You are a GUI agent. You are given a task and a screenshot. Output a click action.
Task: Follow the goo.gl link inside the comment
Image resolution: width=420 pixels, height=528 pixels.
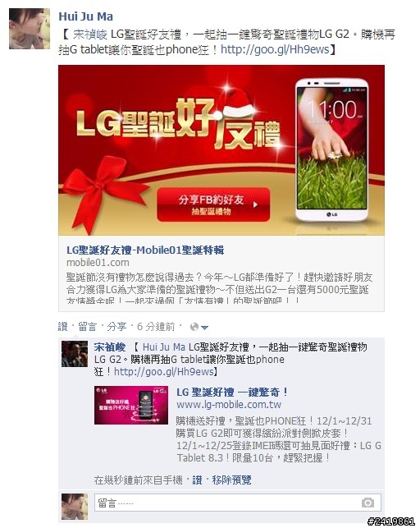[x=164, y=371]
